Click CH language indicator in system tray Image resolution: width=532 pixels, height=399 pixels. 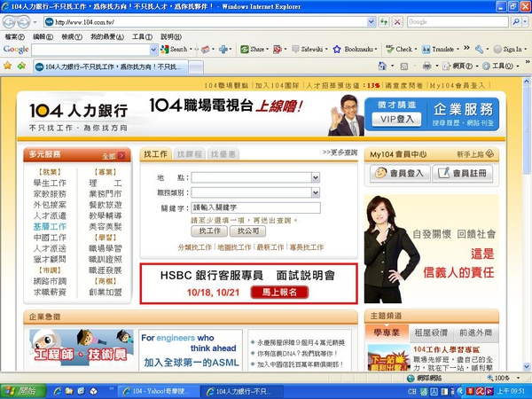coord(412,391)
